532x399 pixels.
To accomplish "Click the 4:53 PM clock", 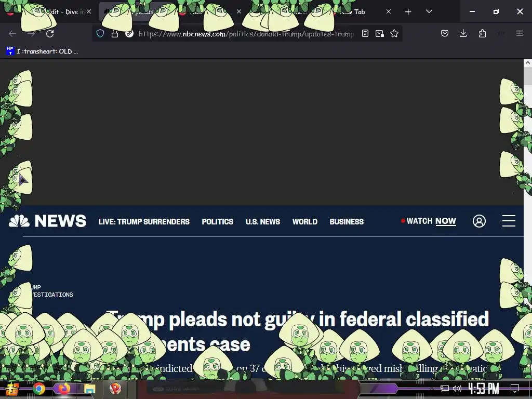I will 484,389.
